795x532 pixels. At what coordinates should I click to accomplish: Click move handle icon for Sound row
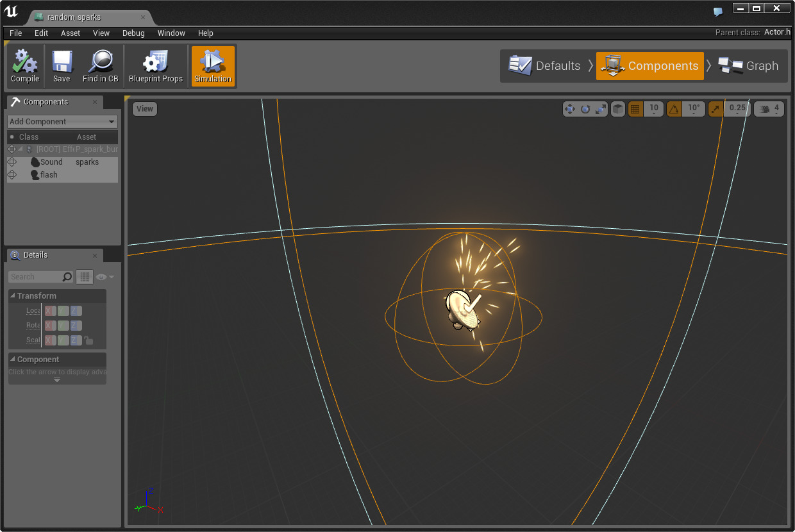pos(12,162)
